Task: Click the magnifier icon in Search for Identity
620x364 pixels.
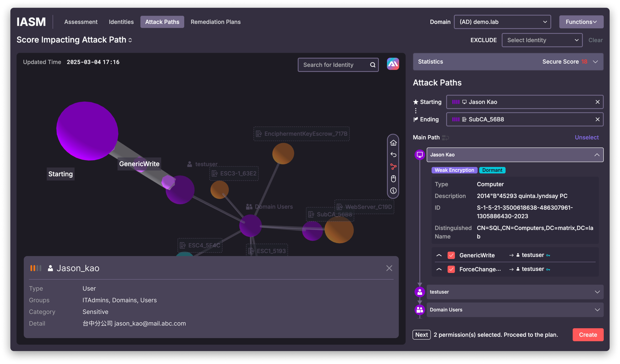Action: click(372, 65)
